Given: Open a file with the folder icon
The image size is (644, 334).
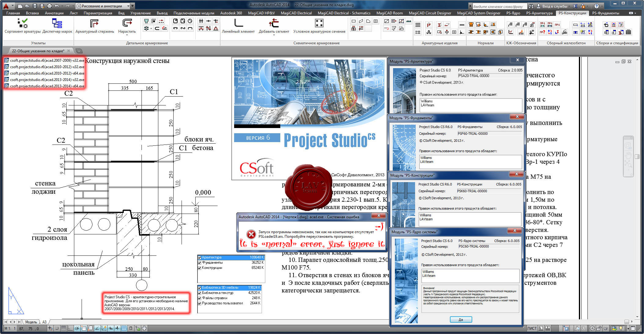Looking at the screenshot, I should point(27,6).
